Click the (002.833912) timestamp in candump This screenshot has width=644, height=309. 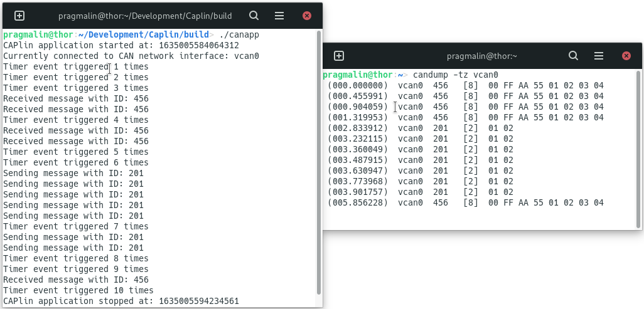(x=358, y=128)
